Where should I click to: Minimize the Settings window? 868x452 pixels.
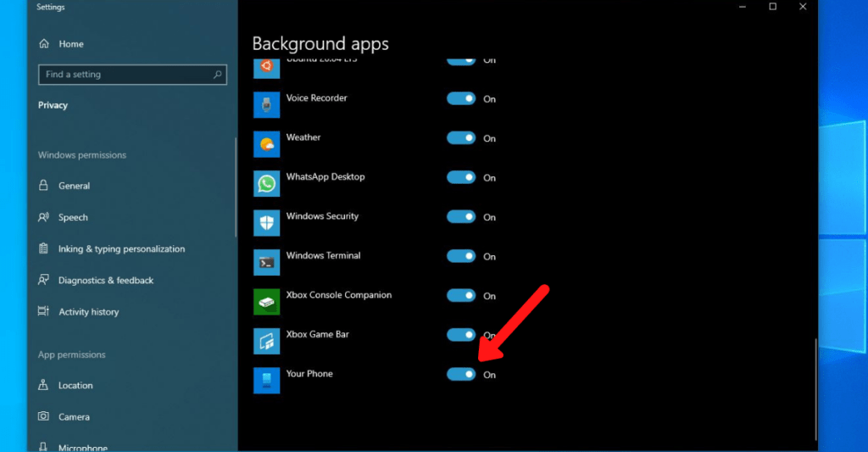(743, 7)
